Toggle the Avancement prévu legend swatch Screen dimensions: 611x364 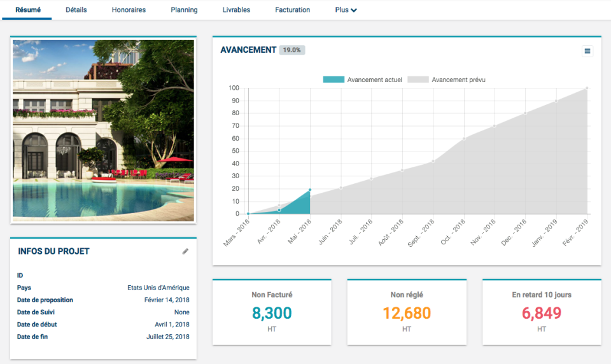tap(418, 80)
